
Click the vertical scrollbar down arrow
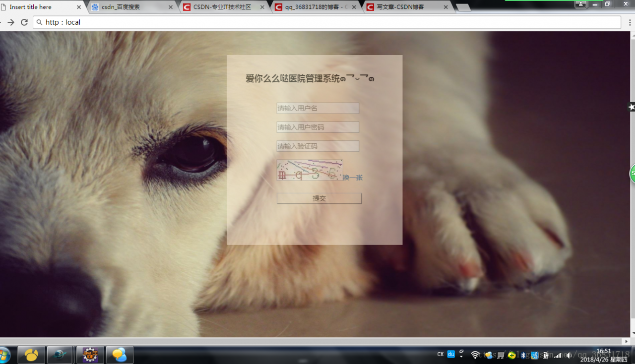click(633, 334)
